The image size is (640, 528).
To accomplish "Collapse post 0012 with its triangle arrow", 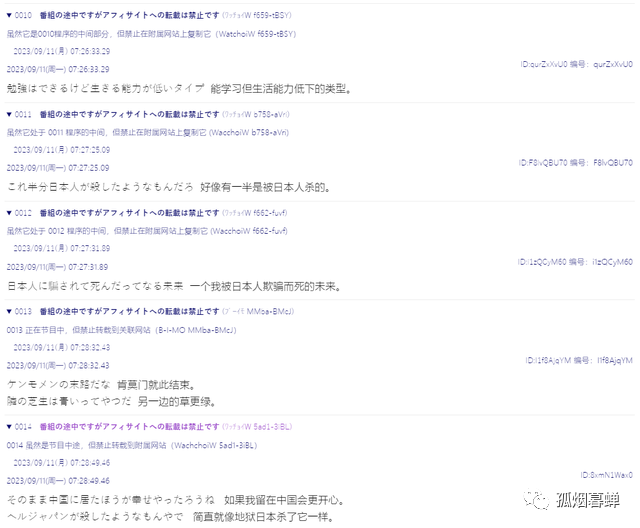I will tap(9, 213).
